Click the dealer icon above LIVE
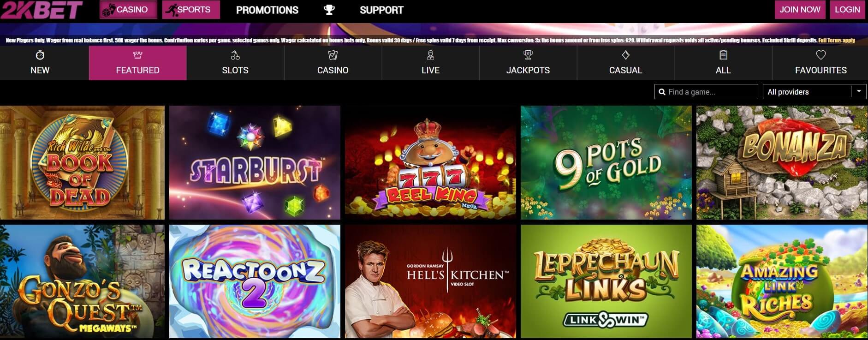Screen dimensions: 868x340 click(430, 55)
